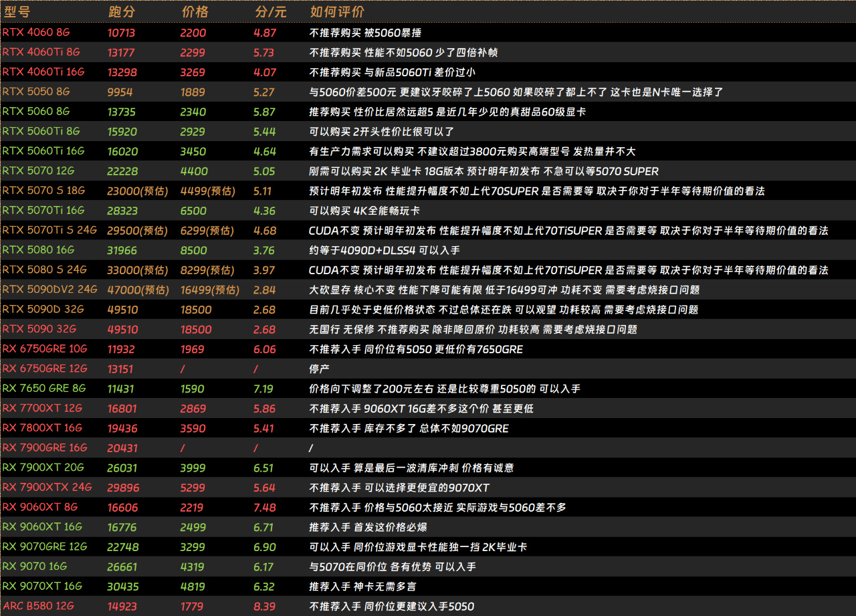Screen dimensions: 856x616
Task: Select the price value 1590
Action: [x=193, y=389]
